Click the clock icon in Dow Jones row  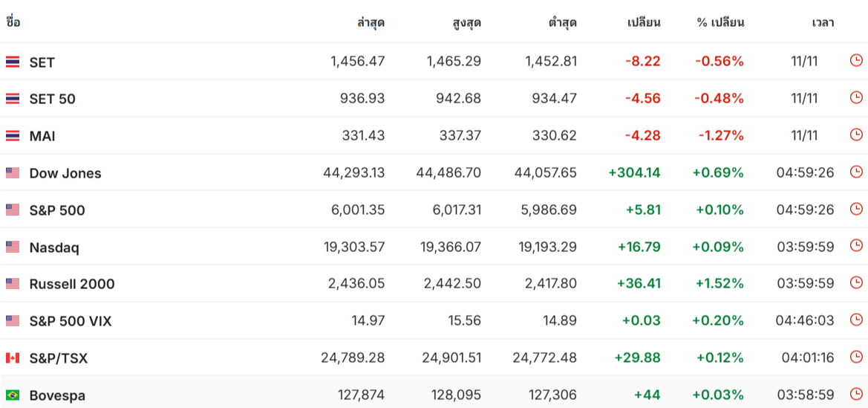(856, 172)
